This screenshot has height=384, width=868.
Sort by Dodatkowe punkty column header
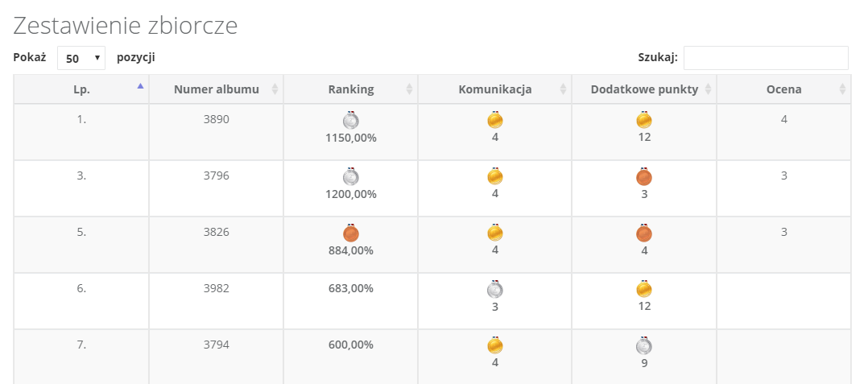(x=644, y=89)
